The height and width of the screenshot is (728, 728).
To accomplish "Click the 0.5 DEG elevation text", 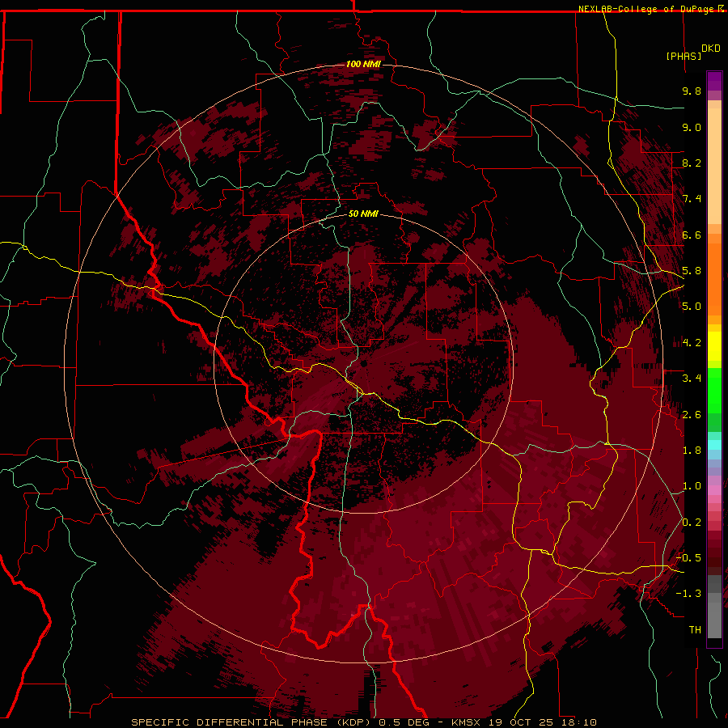I will (x=405, y=722).
